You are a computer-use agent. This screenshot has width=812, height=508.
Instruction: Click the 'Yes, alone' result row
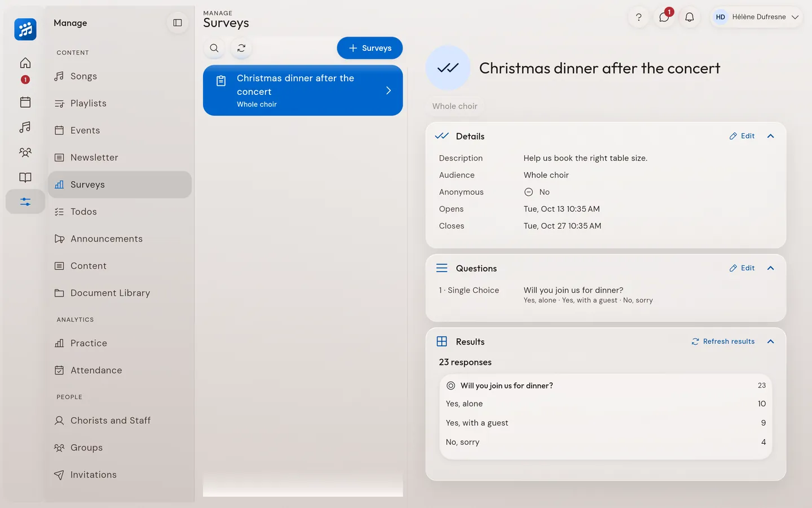coord(606,404)
